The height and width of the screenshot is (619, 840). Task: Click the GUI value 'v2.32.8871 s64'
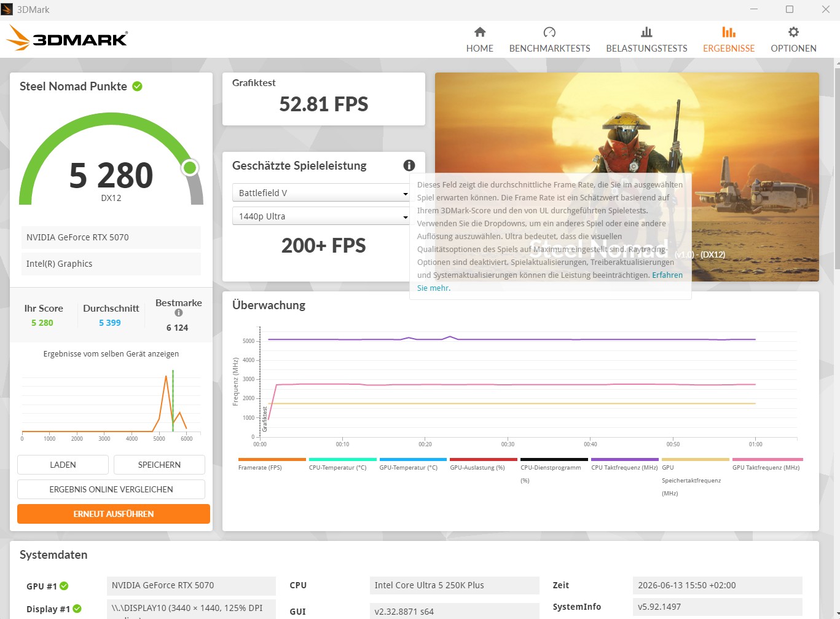[x=454, y=612]
